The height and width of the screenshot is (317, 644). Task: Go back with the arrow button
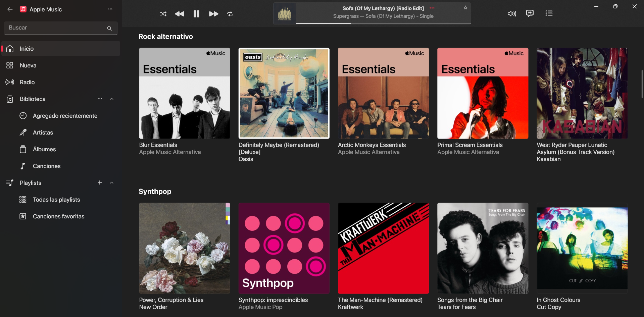pos(10,9)
